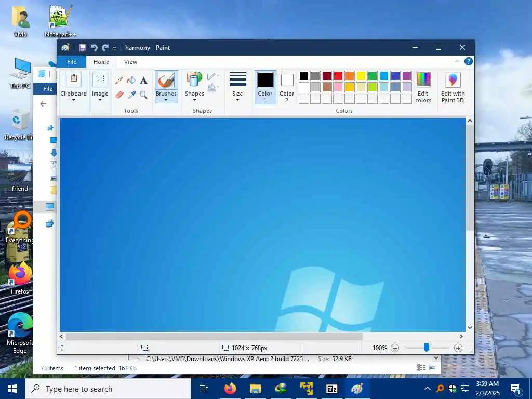This screenshot has height=399, width=532.
Task: Open the Shape outline dropdown
Action: tap(212, 76)
